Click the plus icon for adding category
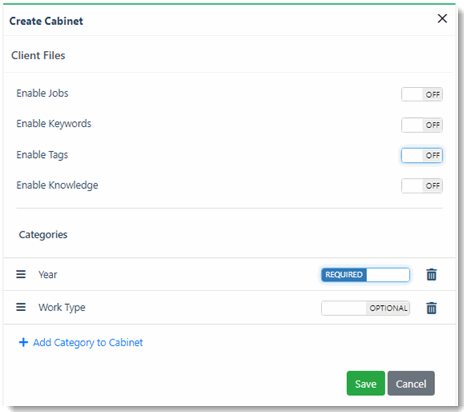Viewport: 464px width, 412px height. tap(23, 342)
